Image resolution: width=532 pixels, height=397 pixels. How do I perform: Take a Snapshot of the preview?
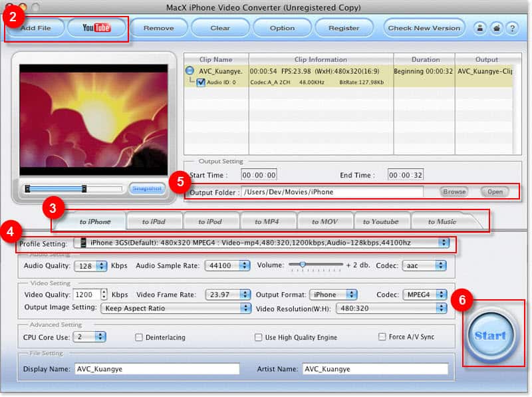click(147, 188)
